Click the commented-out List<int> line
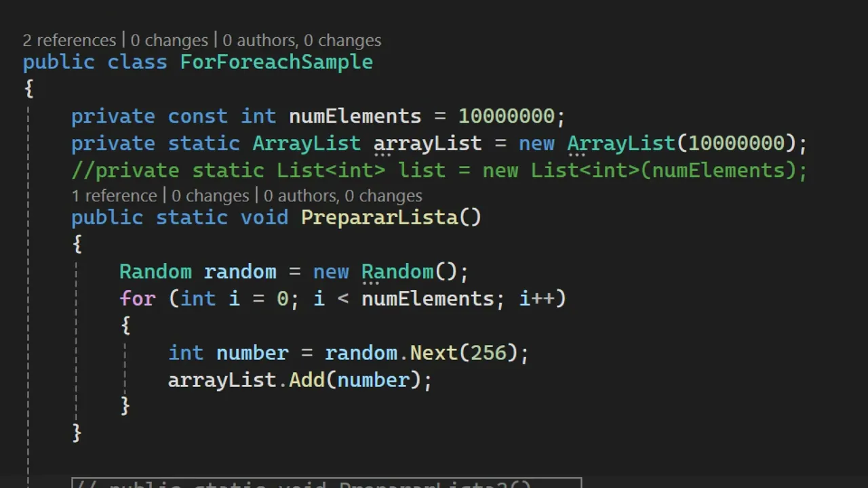 point(439,171)
